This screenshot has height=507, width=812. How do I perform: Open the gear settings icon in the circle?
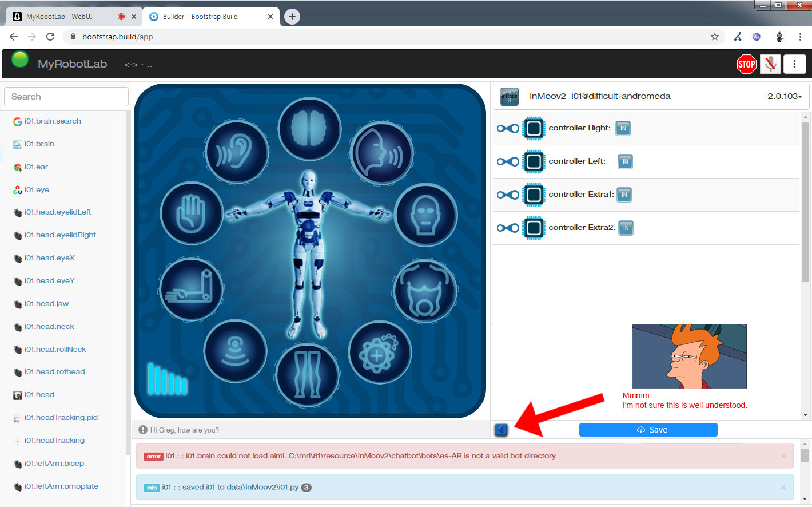(x=379, y=352)
